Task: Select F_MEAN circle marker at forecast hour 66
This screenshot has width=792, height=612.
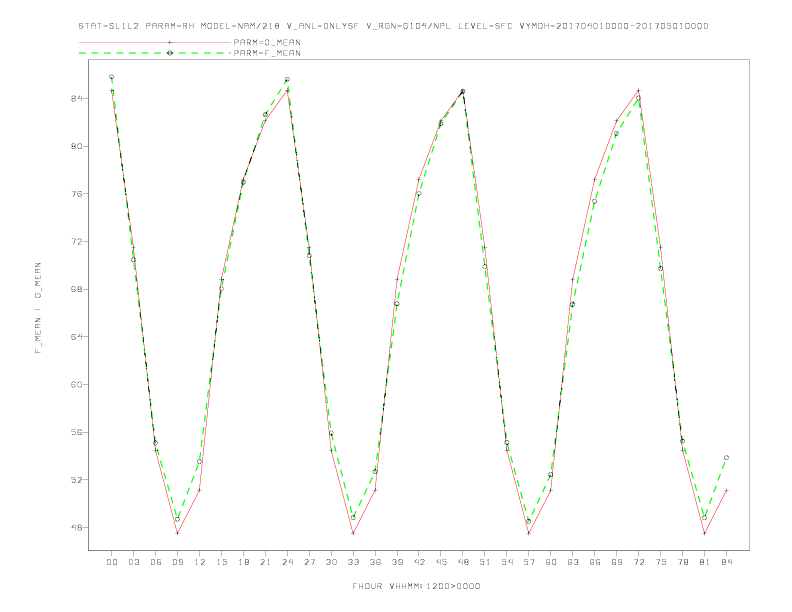Action: 595,201
